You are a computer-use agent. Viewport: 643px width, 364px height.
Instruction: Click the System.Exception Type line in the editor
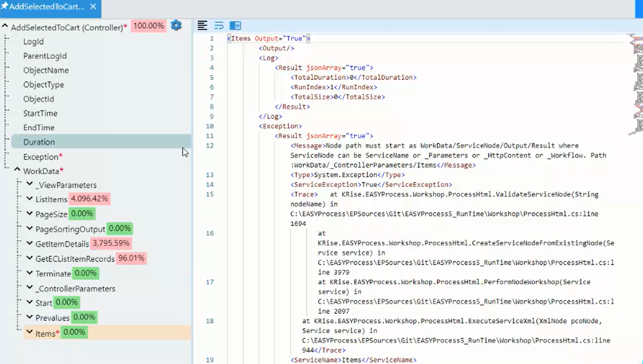coord(347,175)
